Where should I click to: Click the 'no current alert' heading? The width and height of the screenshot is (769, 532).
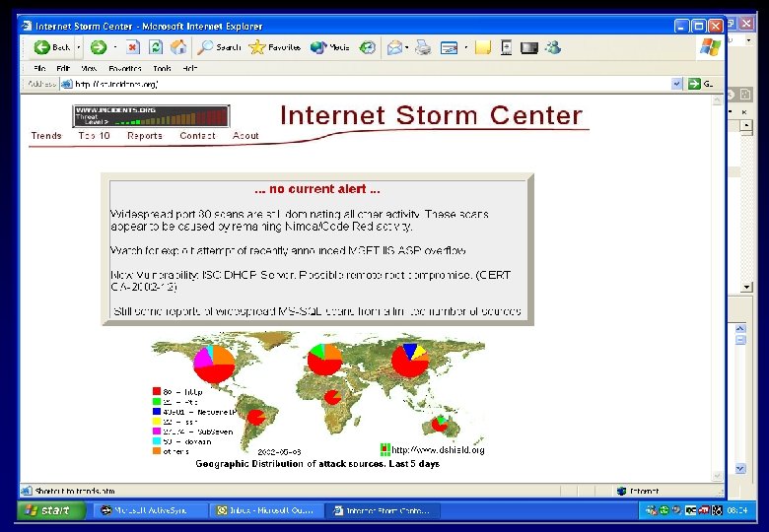(317, 189)
